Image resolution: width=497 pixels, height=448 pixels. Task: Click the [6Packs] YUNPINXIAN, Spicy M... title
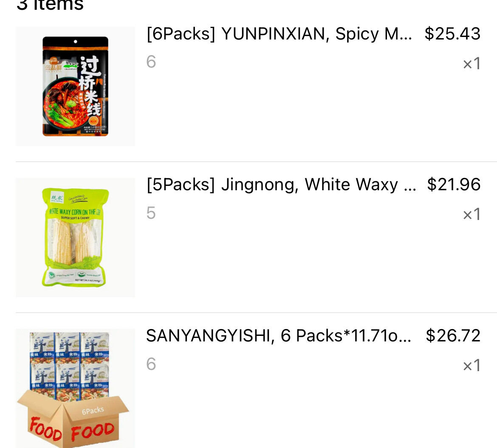tap(279, 34)
